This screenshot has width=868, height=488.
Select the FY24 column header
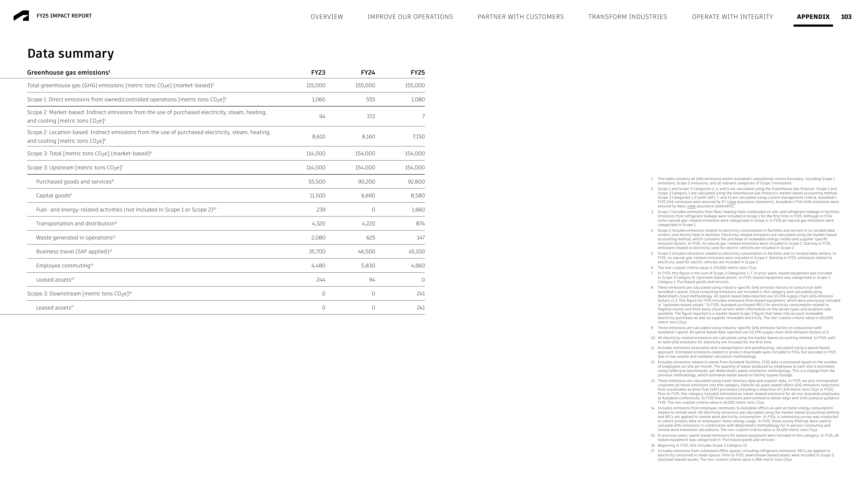tap(368, 72)
